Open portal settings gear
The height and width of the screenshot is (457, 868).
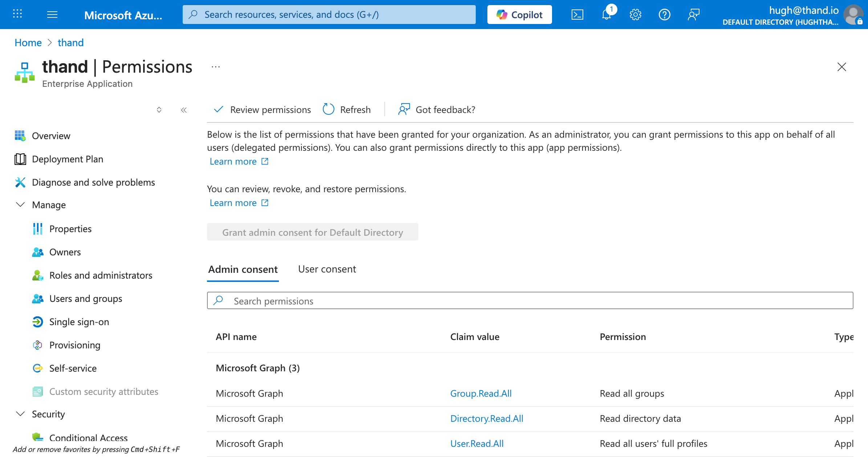[x=635, y=15]
